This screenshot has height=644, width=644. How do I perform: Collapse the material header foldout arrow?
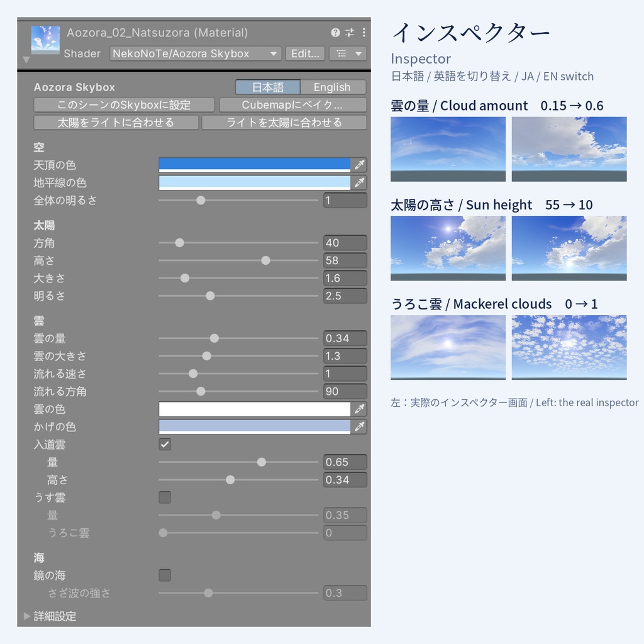(26, 60)
